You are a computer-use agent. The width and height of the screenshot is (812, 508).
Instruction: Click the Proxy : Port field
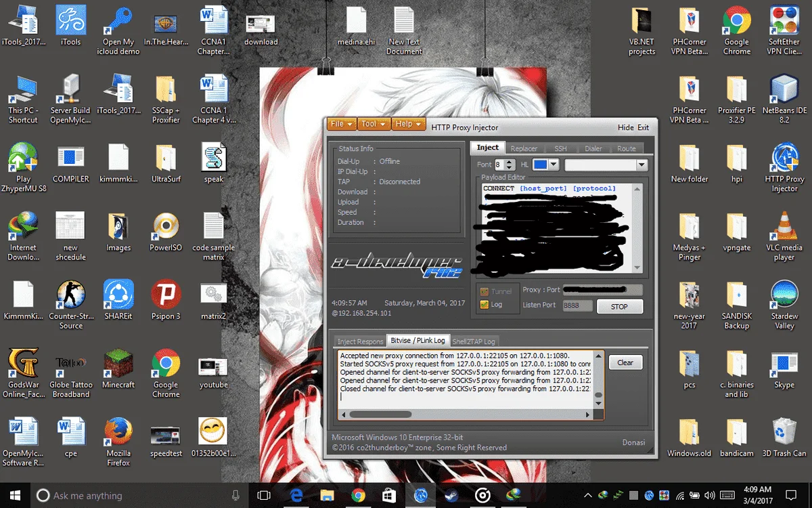coord(602,290)
